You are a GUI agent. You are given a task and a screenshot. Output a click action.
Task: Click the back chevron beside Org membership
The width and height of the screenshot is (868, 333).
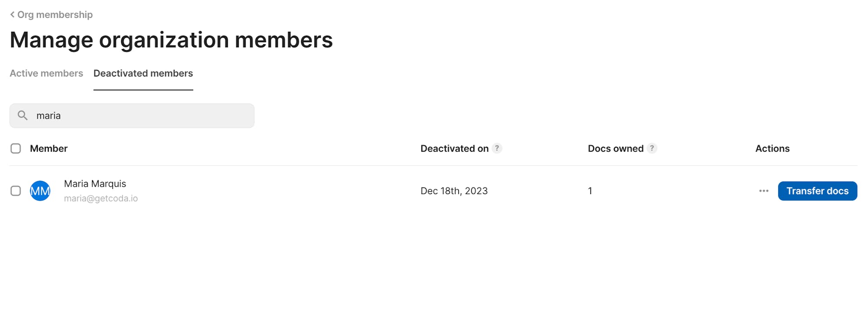pyautogui.click(x=12, y=15)
